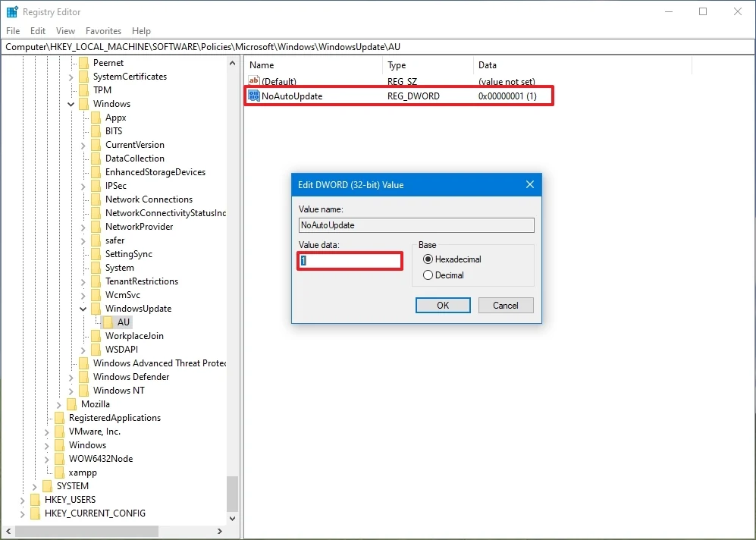Click the AU folder icon
Screen dimensions: 756x540
108,322
